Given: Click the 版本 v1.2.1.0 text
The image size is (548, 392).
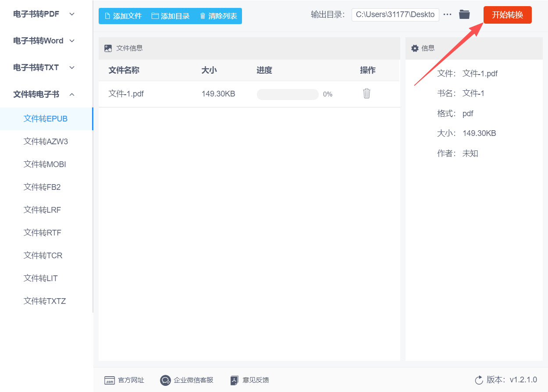Looking at the screenshot, I should [512, 380].
